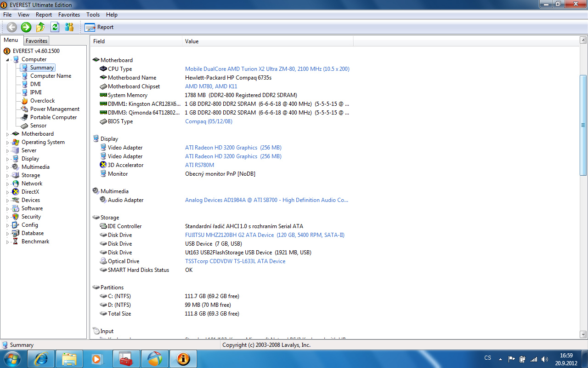Click the green Forward arrow icon
The height and width of the screenshot is (368, 588).
[x=26, y=27]
